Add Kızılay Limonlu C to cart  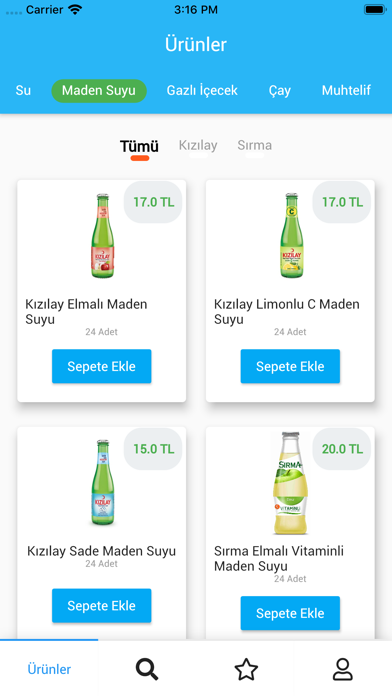(290, 366)
